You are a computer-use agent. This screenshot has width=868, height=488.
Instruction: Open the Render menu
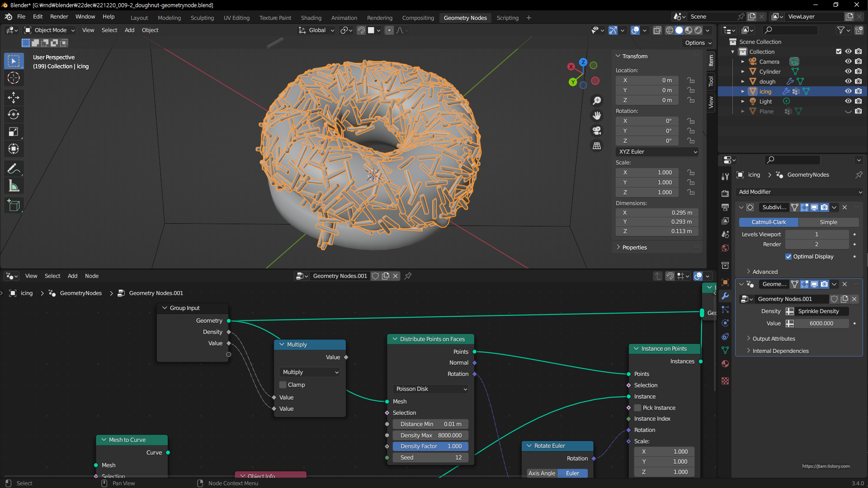[x=59, y=17]
